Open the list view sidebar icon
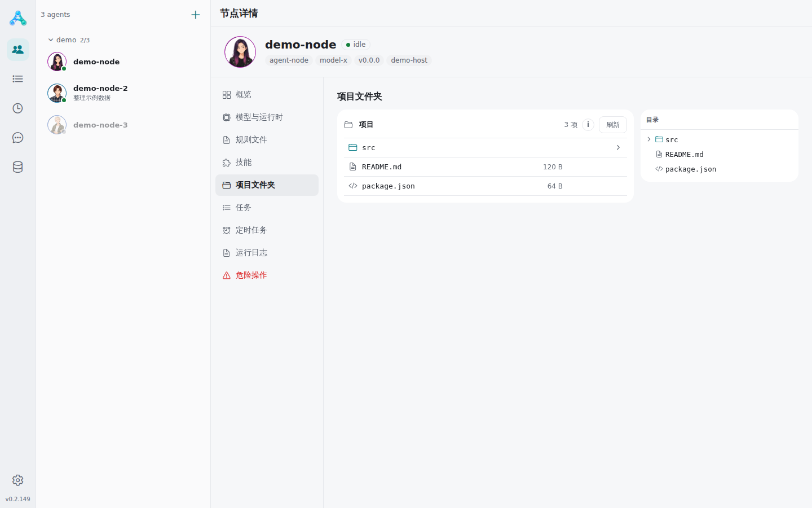Viewport: 812px width, 508px height. (18, 79)
